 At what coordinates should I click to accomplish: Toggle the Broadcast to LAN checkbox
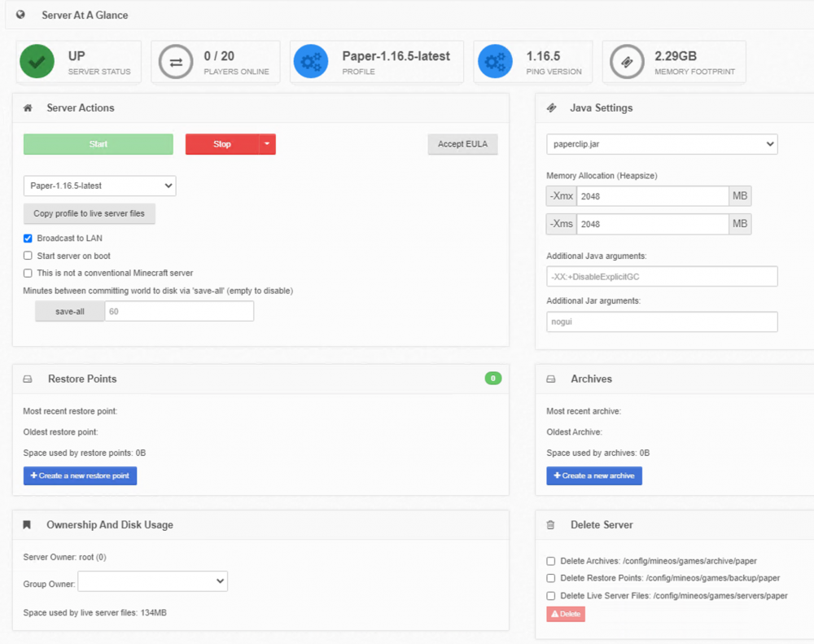point(28,239)
